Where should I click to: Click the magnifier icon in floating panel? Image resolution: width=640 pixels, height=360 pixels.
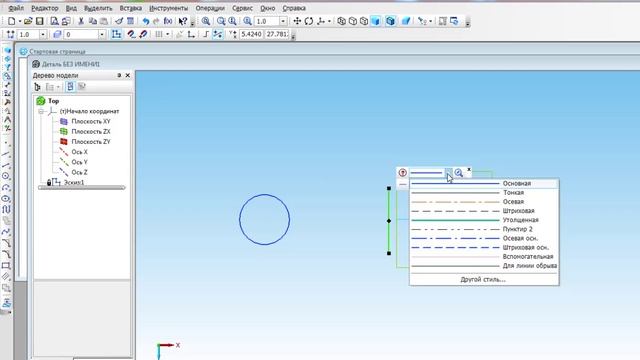click(x=459, y=173)
